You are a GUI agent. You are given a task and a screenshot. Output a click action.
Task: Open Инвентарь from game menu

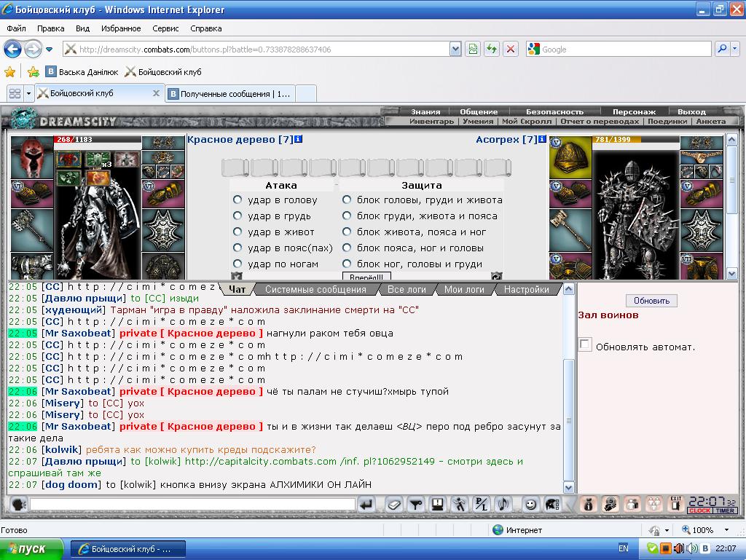(431, 121)
